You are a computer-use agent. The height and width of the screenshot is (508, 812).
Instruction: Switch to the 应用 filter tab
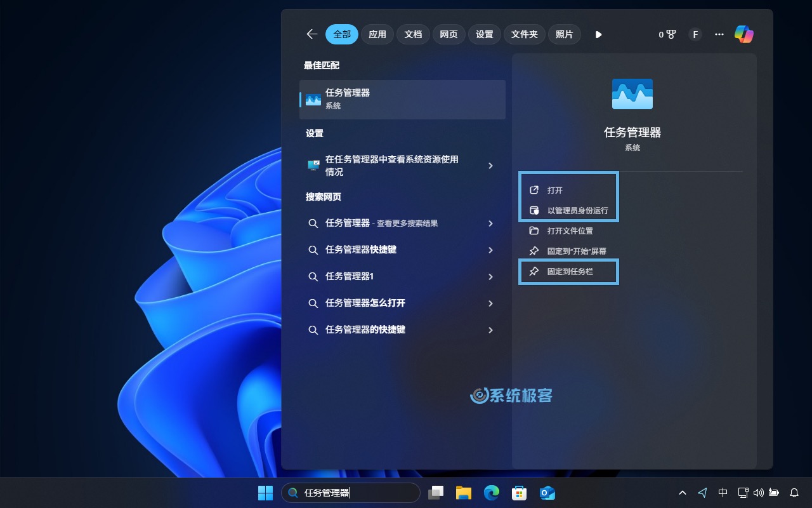coord(377,34)
